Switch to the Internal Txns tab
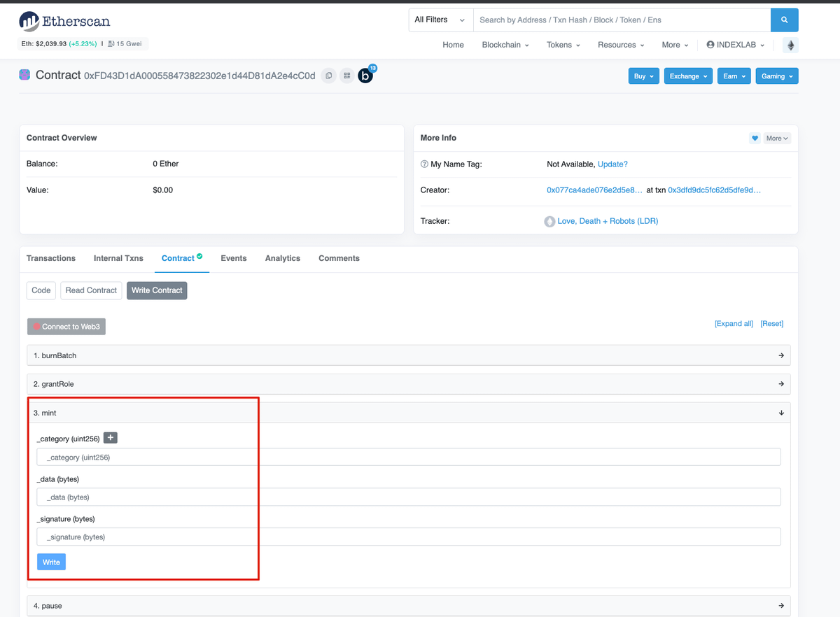This screenshot has height=617, width=840. (118, 258)
